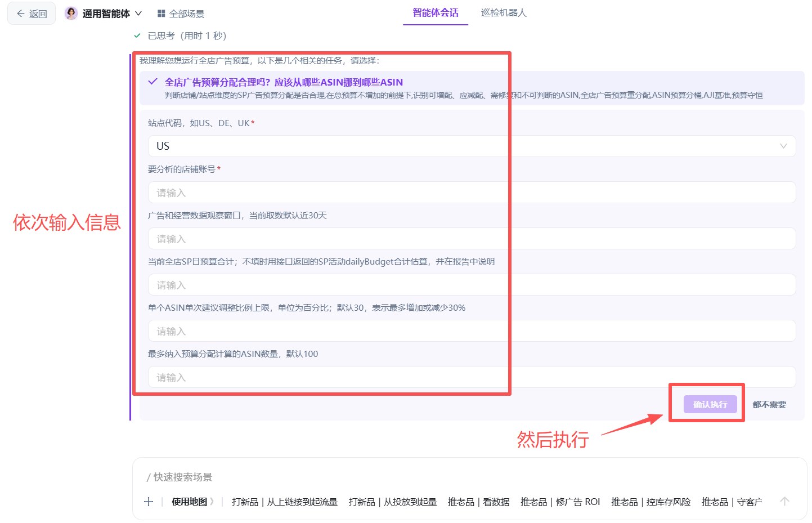Choose 打新品 | 从上链接到起流量 shortcut
Image resolution: width=812 pixels, height=523 pixels.
(285, 502)
